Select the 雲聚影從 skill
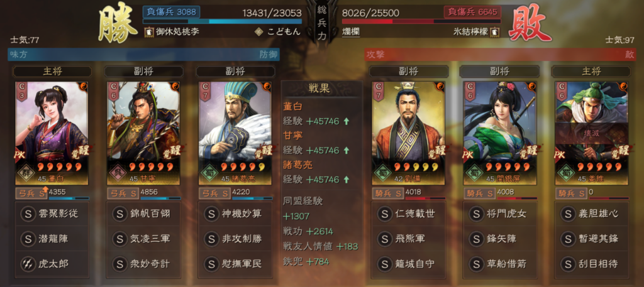 pyautogui.click(x=52, y=214)
